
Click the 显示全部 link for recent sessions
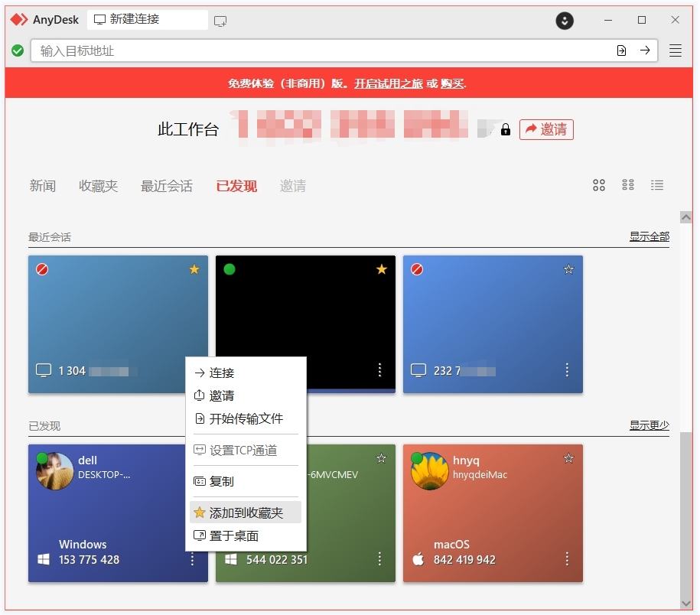[650, 236]
